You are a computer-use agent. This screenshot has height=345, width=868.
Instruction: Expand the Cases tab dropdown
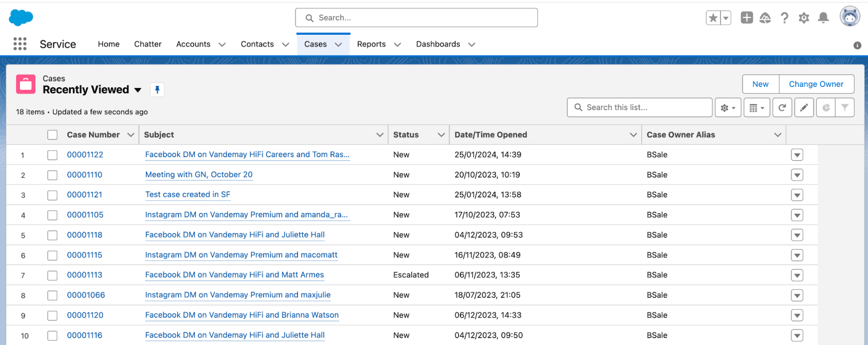pyautogui.click(x=338, y=45)
